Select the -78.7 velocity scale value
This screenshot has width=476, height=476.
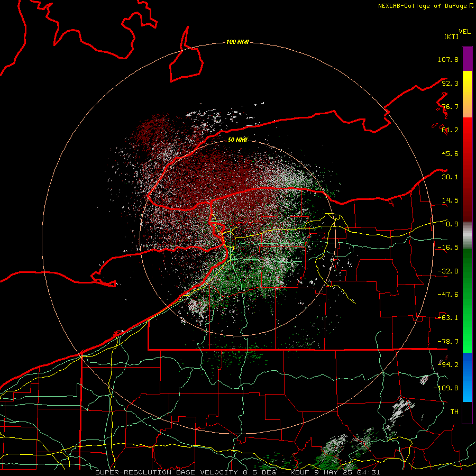click(448, 342)
